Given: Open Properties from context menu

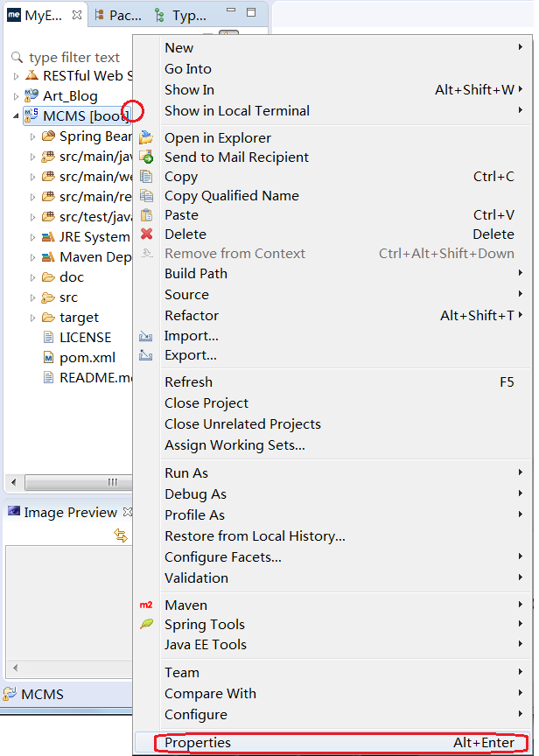Looking at the screenshot, I should (332, 743).
